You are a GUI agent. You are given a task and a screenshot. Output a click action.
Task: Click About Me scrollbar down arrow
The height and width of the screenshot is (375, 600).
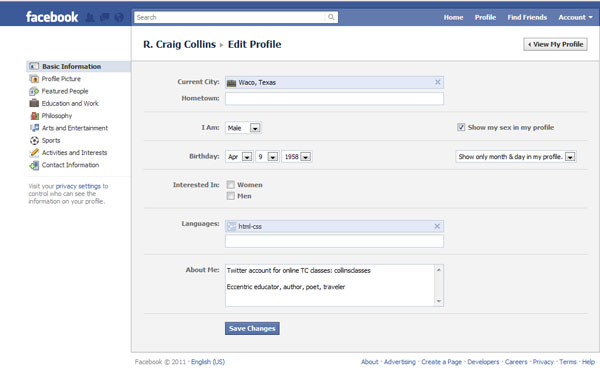point(439,301)
